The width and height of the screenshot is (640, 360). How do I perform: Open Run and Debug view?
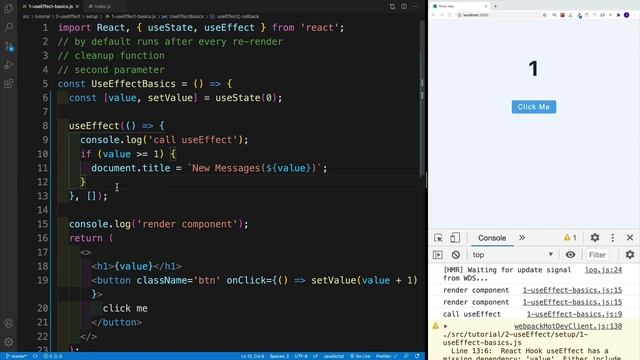pyautogui.click(x=8, y=64)
